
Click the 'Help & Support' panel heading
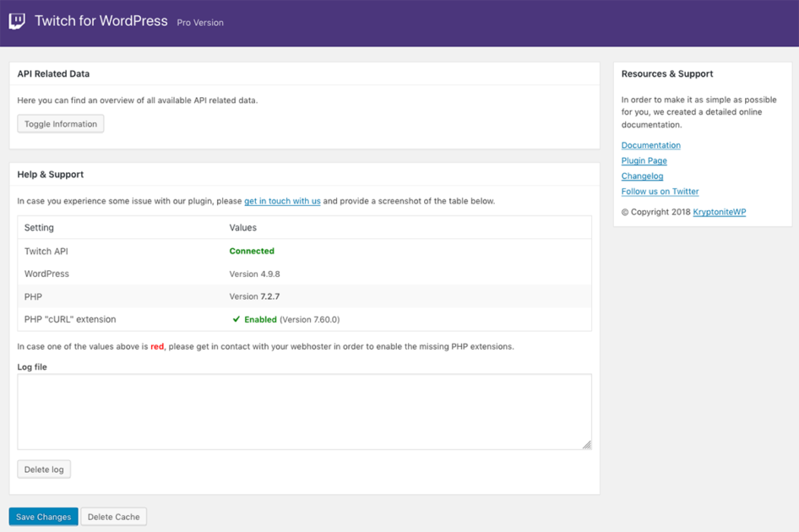51,174
